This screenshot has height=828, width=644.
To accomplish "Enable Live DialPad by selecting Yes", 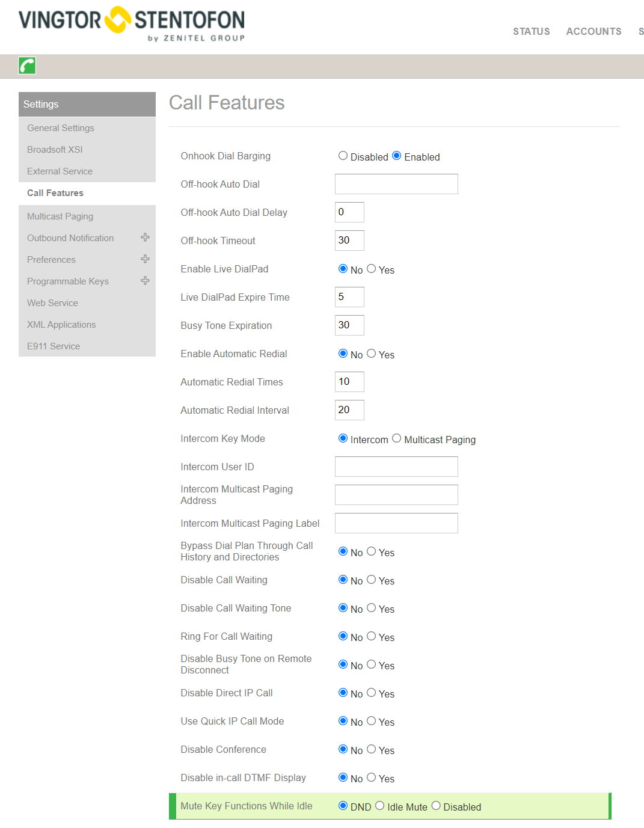I will (x=372, y=269).
